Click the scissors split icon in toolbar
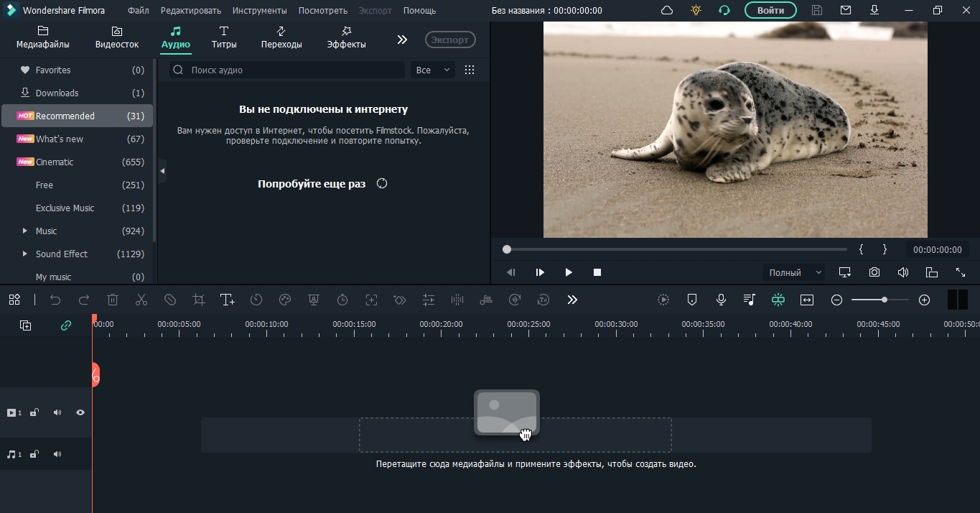 click(141, 300)
